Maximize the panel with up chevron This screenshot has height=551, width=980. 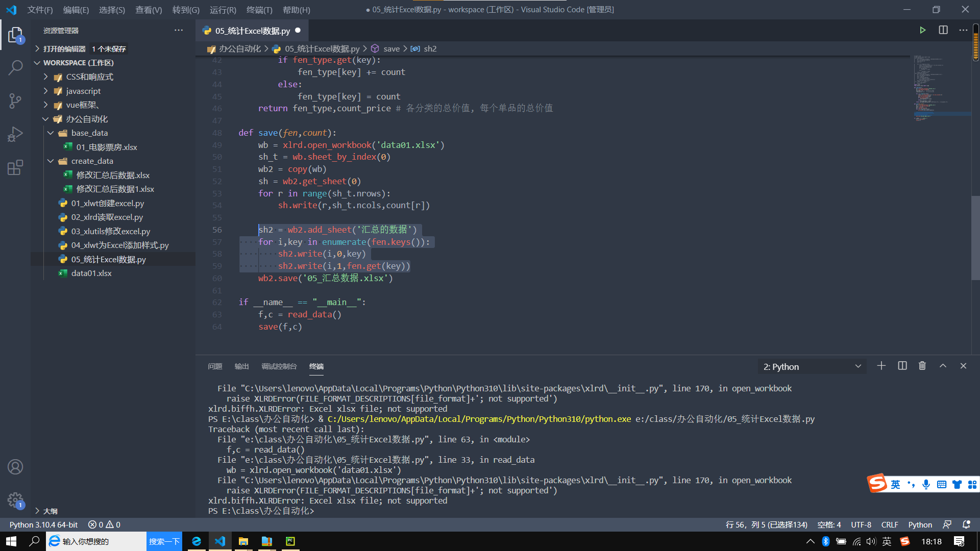(x=943, y=366)
